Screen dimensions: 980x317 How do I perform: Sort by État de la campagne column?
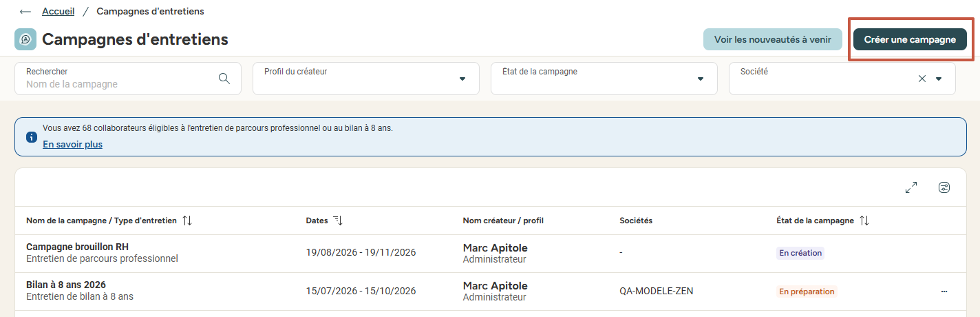pos(864,221)
